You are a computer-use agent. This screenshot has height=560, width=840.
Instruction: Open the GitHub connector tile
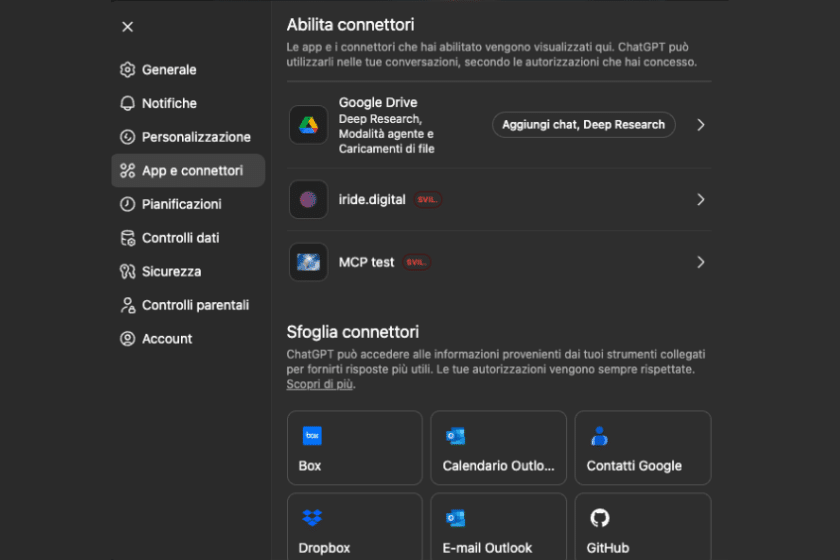tap(642, 528)
